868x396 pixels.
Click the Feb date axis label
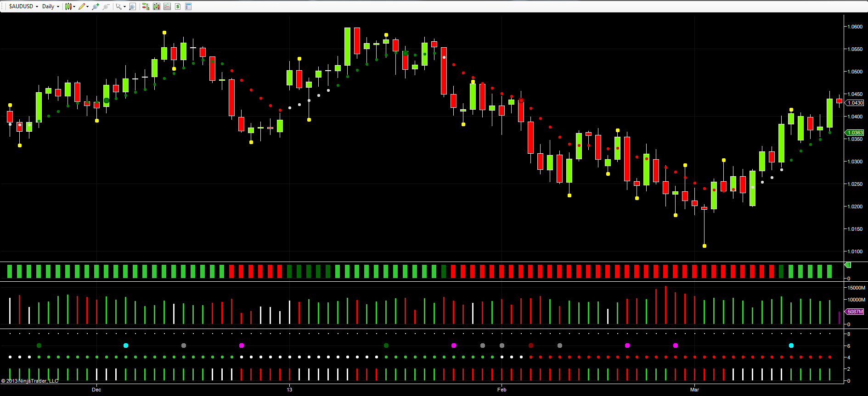[x=502, y=390]
